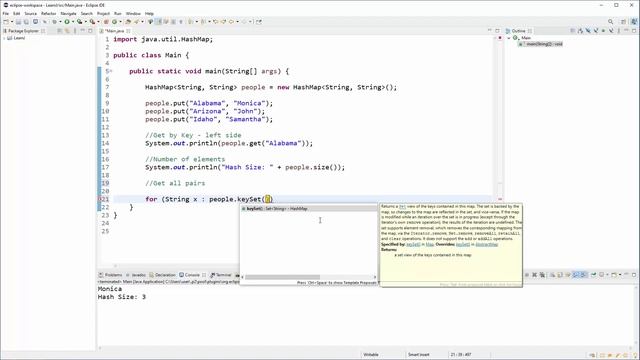Collapse the Main class in Outline

[x=509, y=38]
